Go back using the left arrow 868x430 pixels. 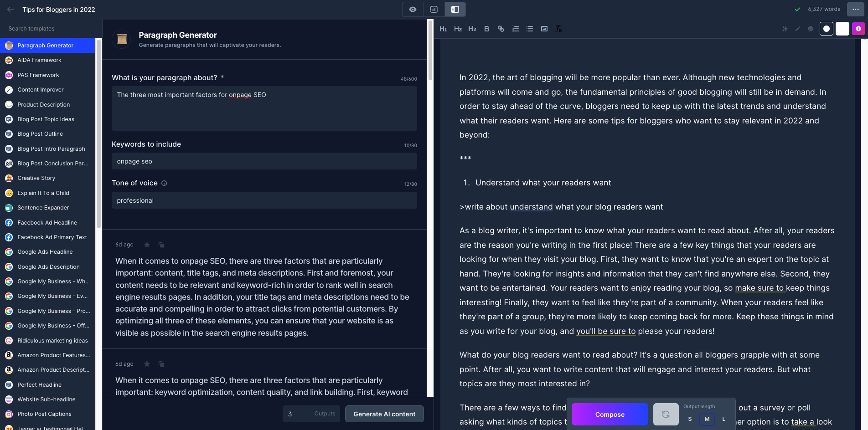coord(10,9)
